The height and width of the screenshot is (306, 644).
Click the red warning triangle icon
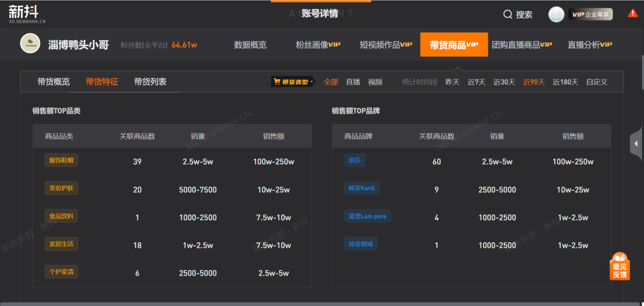point(633,13)
